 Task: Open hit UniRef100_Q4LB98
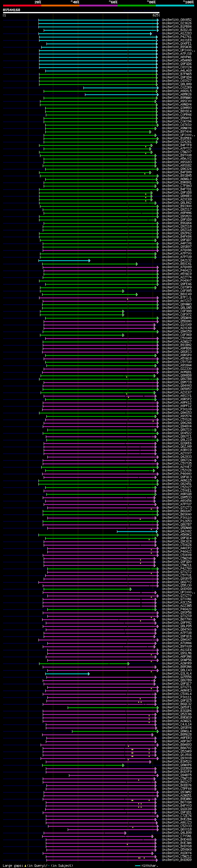(x=177, y=833)
